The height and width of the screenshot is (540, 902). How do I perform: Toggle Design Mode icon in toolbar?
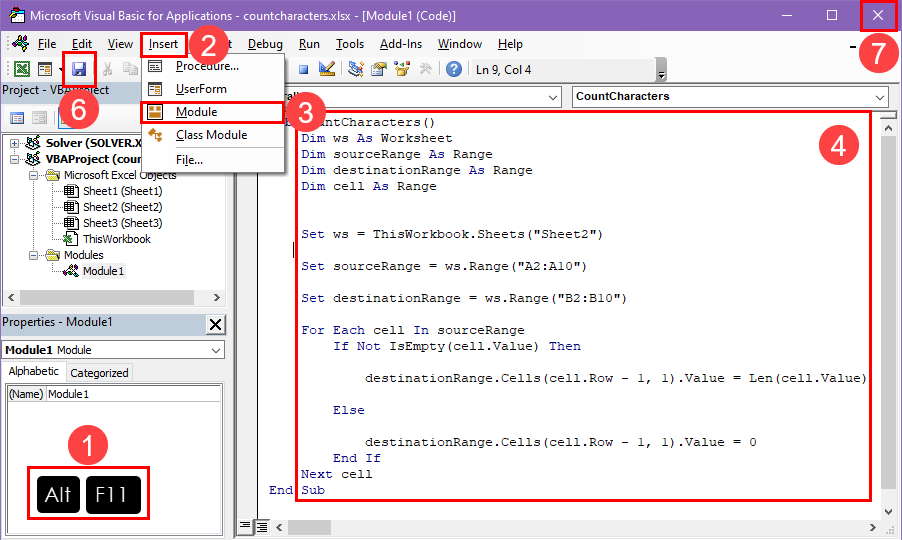click(327, 70)
